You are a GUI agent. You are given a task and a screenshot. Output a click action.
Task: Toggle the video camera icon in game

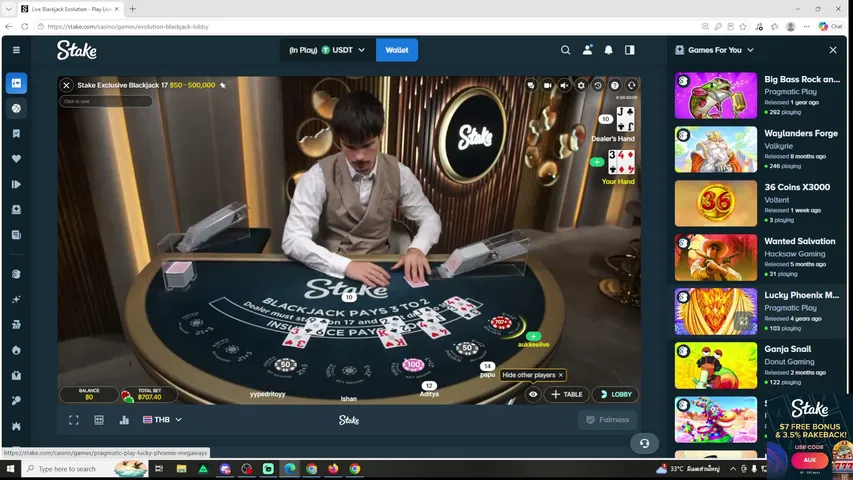(x=548, y=85)
